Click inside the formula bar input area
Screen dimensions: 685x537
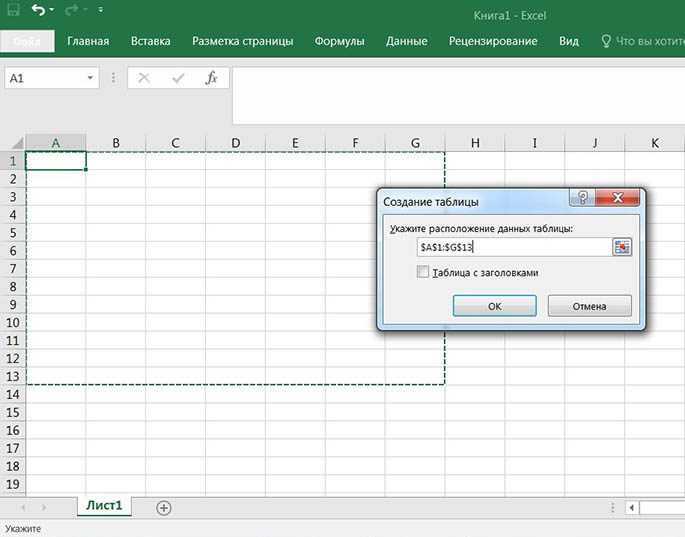click(458, 96)
